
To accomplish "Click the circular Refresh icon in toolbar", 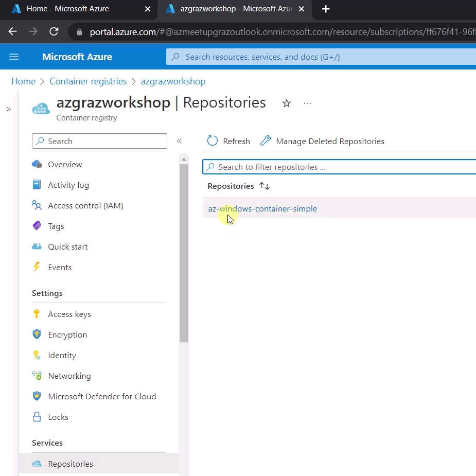I will [x=213, y=141].
